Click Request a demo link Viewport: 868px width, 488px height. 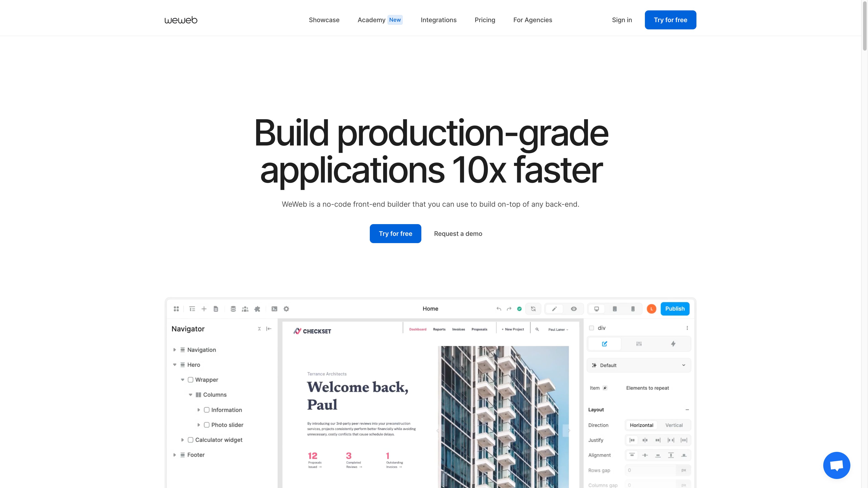[458, 234]
